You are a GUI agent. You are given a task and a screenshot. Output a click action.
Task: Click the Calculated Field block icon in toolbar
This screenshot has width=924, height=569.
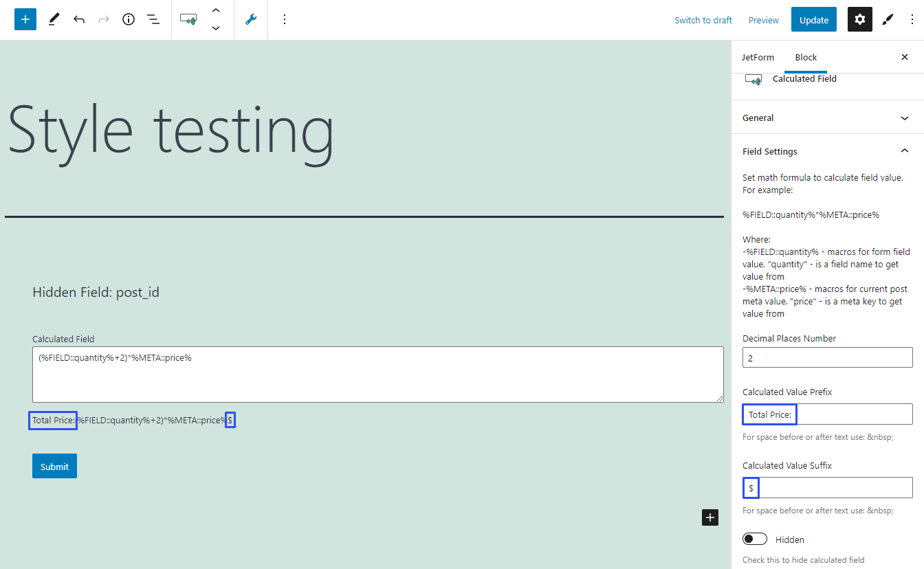point(188,19)
